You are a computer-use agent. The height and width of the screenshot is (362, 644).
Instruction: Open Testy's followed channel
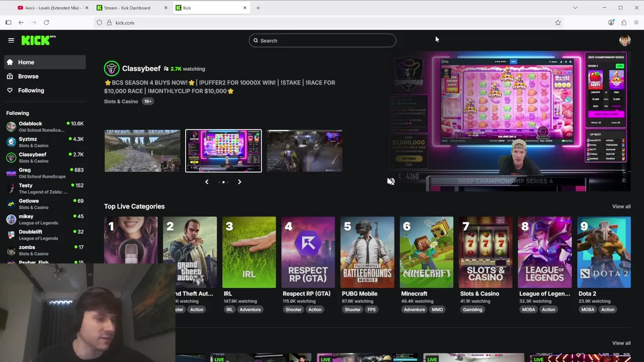tap(45, 189)
